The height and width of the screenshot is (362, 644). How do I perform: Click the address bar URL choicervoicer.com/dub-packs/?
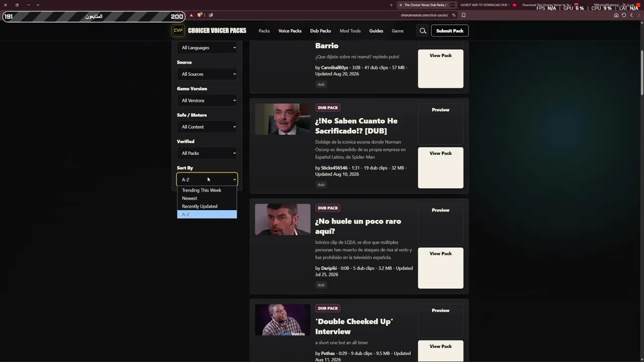coord(424,15)
